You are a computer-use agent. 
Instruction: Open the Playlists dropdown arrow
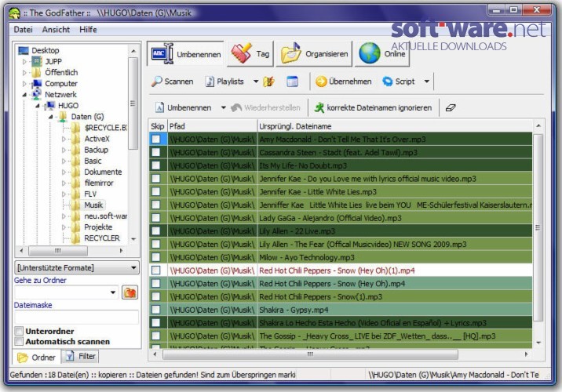[x=256, y=82]
